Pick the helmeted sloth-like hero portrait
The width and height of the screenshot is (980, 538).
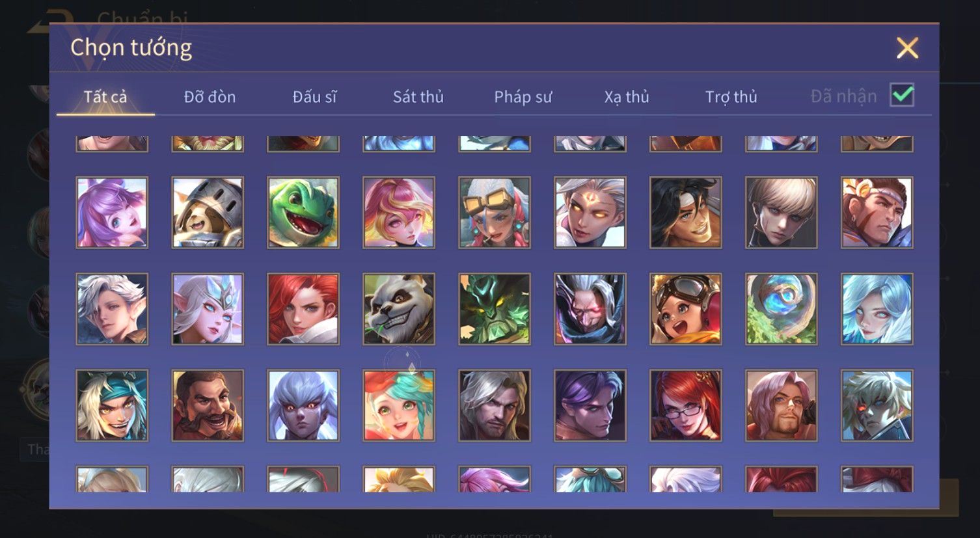point(208,213)
